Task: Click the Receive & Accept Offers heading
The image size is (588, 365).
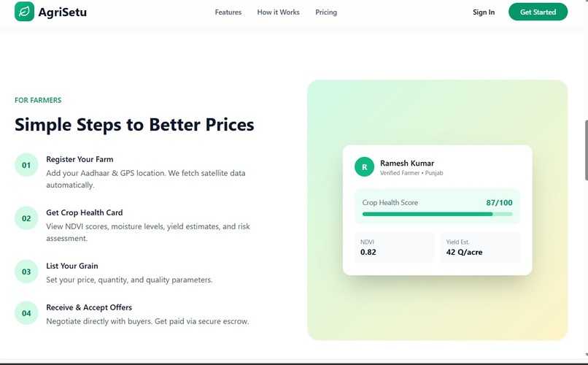Action: (x=89, y=307)
